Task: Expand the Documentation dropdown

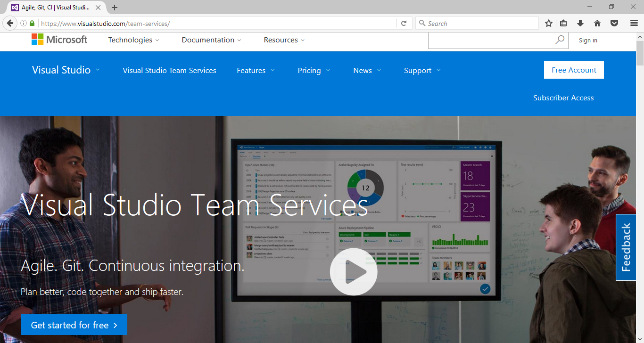Action: coord(212,40)
